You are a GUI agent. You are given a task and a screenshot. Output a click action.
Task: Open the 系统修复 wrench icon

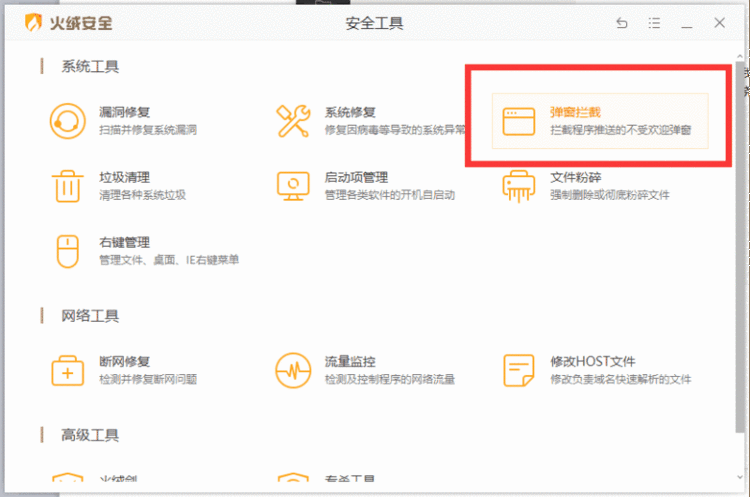click(293, 121)
